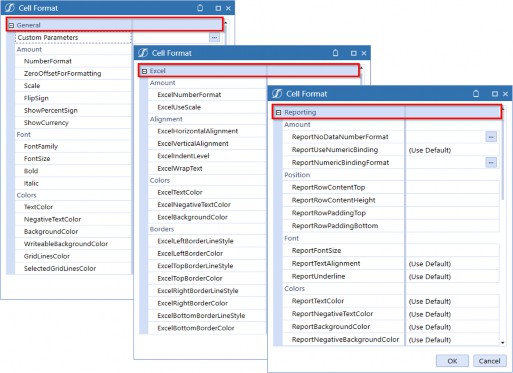Select the ZeroOffsetForFormatting property
Screen dimensions: 513x373
[62, 74]
